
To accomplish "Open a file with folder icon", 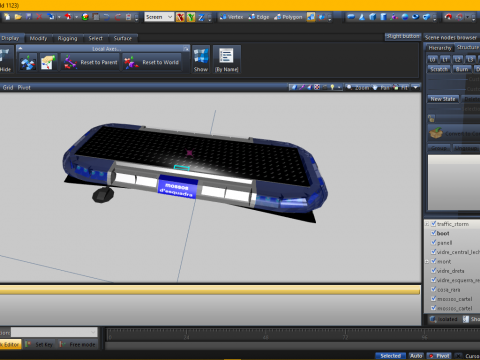I will point(18,17).
